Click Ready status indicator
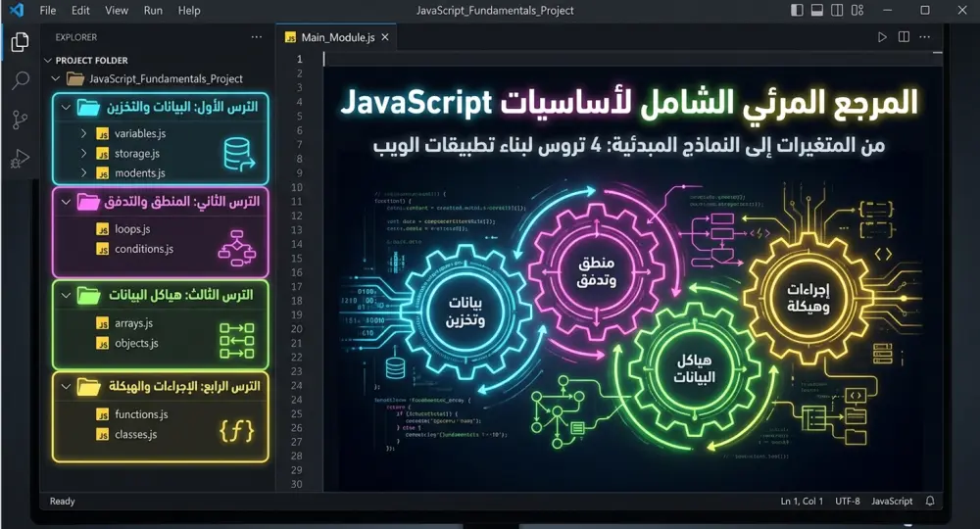 click(62, 501)
